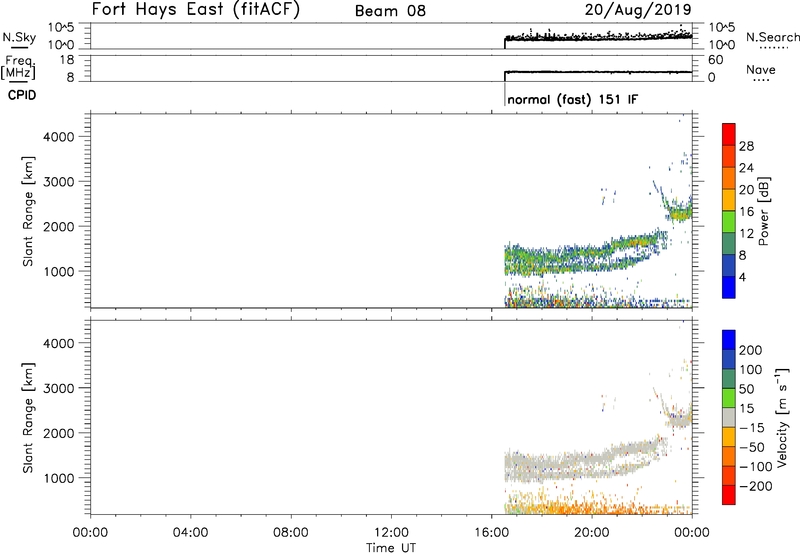The height and width of the screenshot is (554, 800).
Task: Click the red bottom swatch of the velocity colorbar
Action: pos(729,495)
